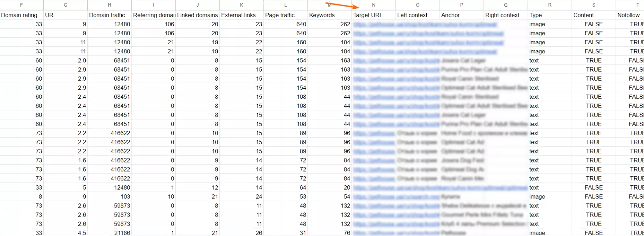The height and width of the screenshot is (236, 644).
Task: Select the Keywords cell containing 54
Action: [x=330, y=197]
